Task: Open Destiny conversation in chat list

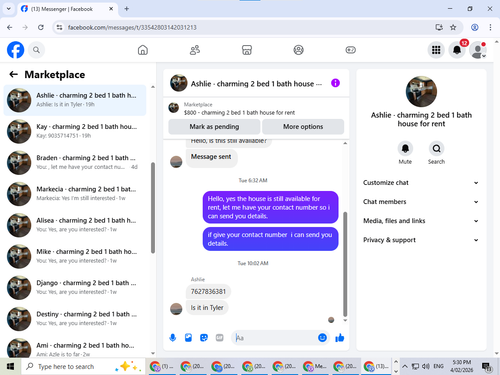Action: (75, 319)
